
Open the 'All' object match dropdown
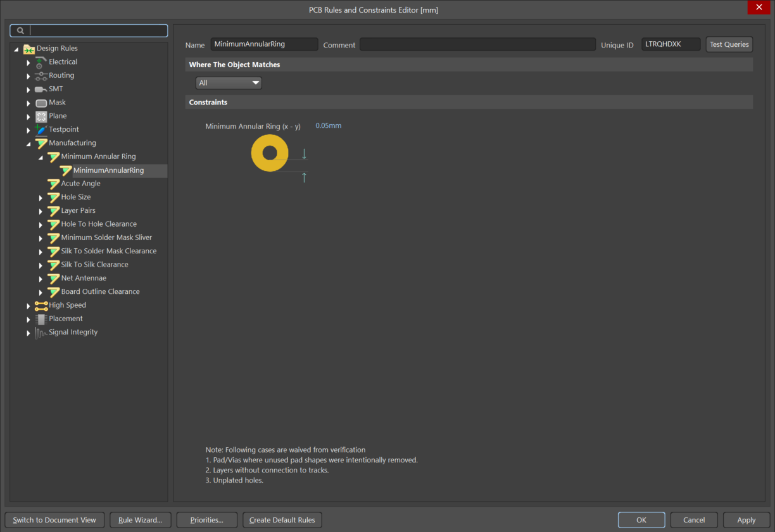click(229, 83)
